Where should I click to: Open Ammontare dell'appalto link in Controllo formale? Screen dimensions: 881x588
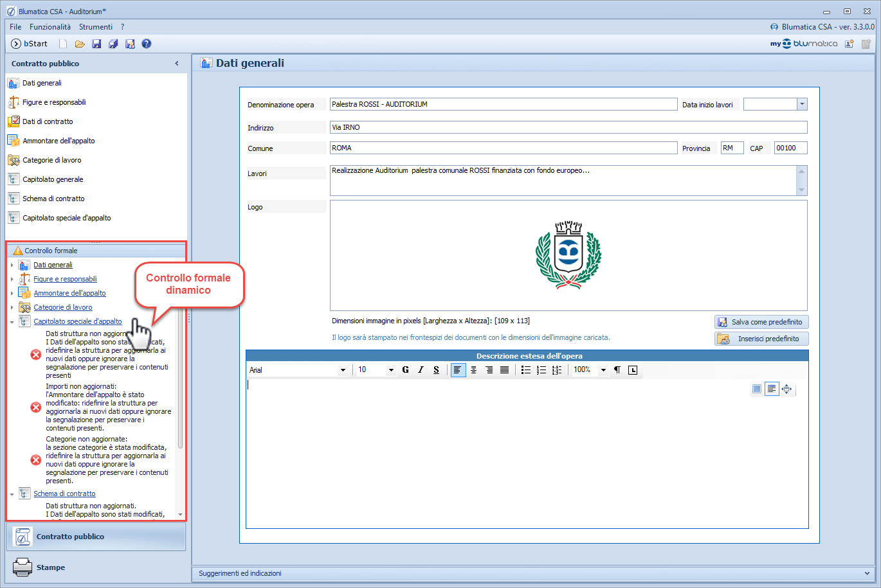pos(69,293)
